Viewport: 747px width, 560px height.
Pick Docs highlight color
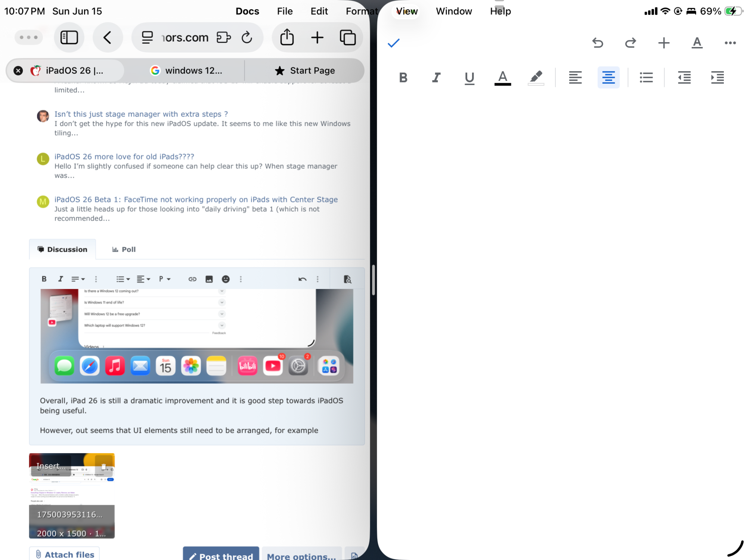click(x=536, y=78)
